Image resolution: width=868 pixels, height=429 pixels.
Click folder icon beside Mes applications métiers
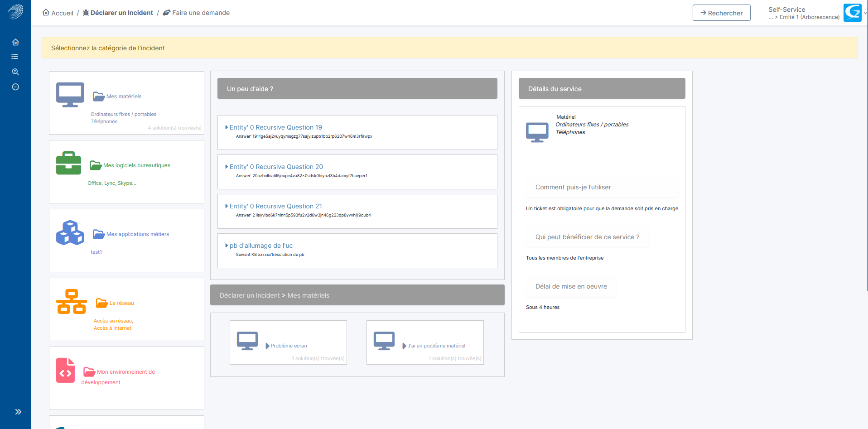[x=99, y=234]
